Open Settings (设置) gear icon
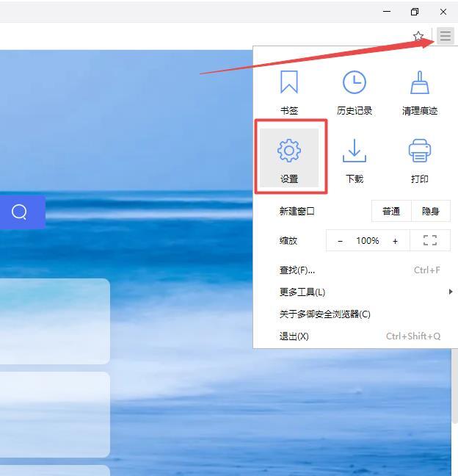This screenshot has width=458, height=476. click(289, 151)
